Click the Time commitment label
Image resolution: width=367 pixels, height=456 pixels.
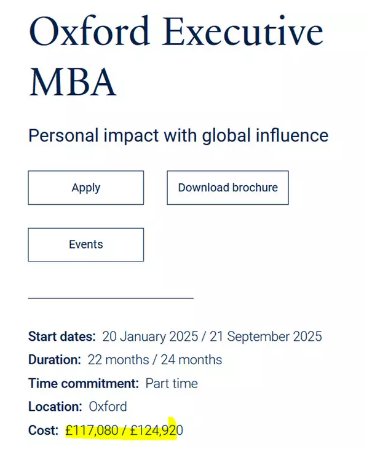tap(83, 383)
